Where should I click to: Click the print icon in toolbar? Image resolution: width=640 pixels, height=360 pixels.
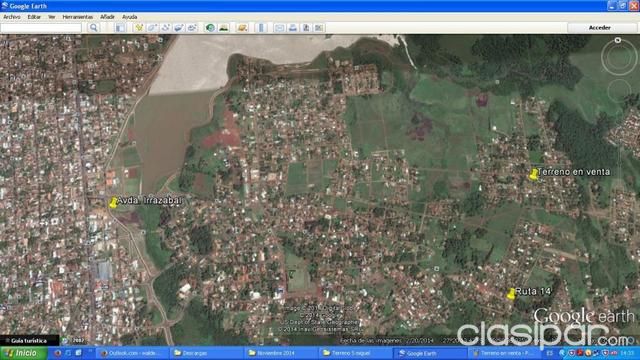293,27
